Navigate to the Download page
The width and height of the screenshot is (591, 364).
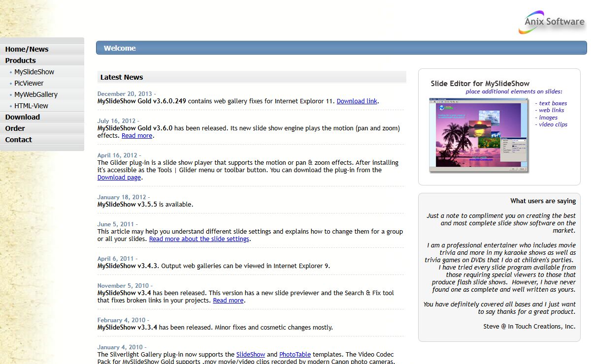[22, 117]
